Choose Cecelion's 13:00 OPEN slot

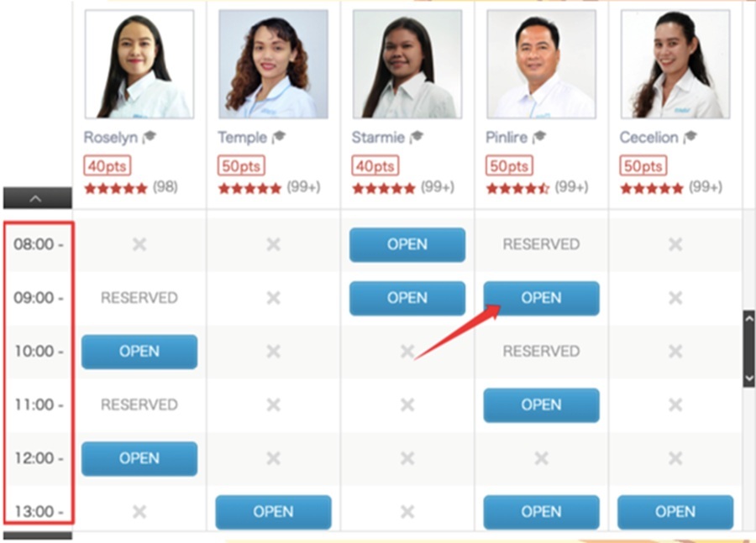tap(675, 512)
